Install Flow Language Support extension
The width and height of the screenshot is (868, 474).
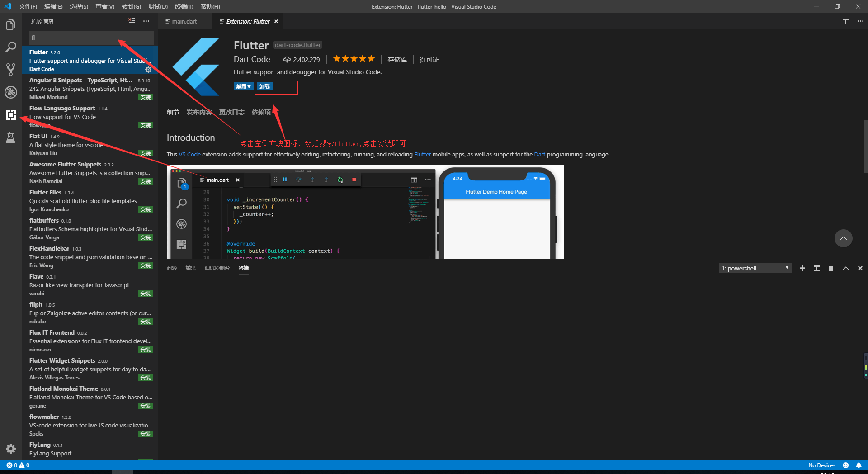click(146, 125)
